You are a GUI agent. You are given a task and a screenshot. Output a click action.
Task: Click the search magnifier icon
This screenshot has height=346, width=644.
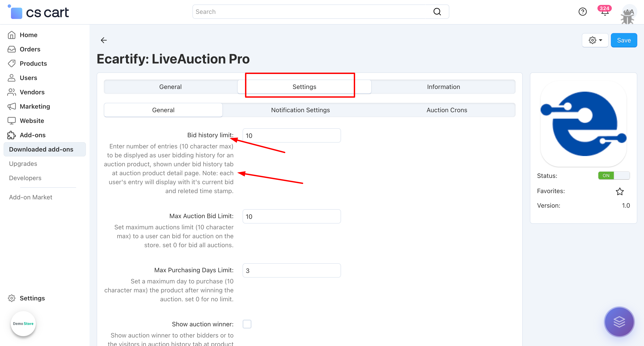pyautogui.click(x=437, y=12)
